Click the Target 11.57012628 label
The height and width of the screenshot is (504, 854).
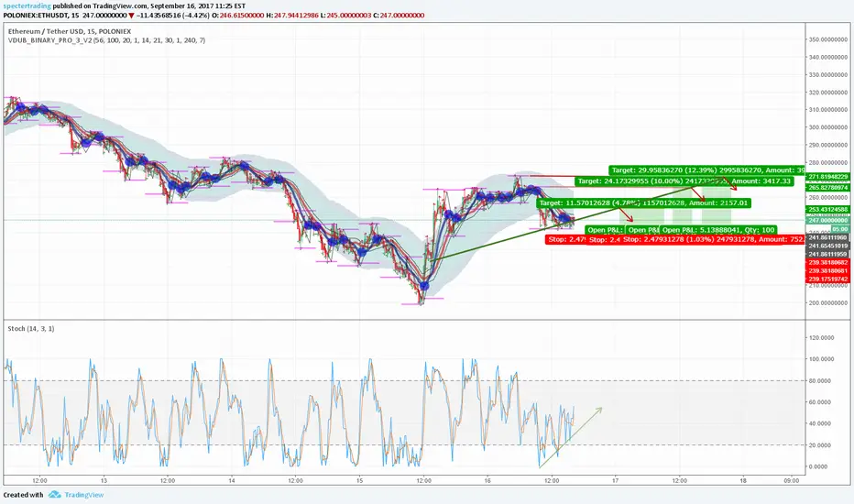pyautogui.click(x=644, y=203)
